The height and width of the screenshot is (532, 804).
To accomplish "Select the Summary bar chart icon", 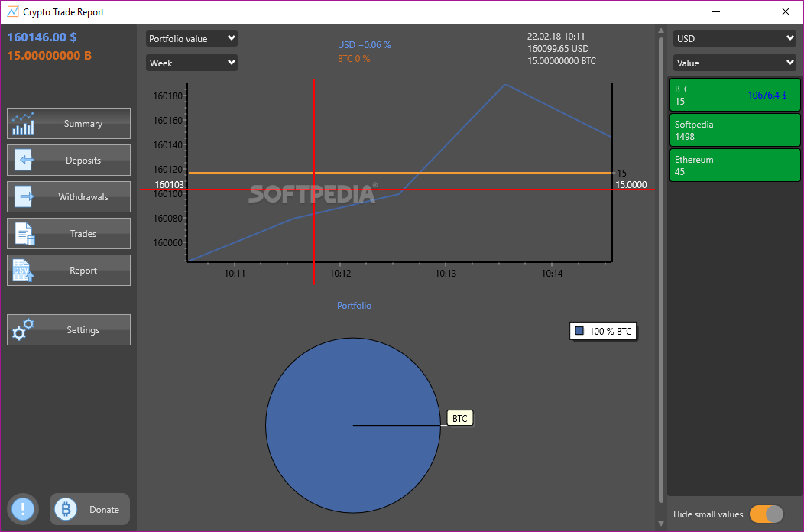I will (x=23, y=123).
